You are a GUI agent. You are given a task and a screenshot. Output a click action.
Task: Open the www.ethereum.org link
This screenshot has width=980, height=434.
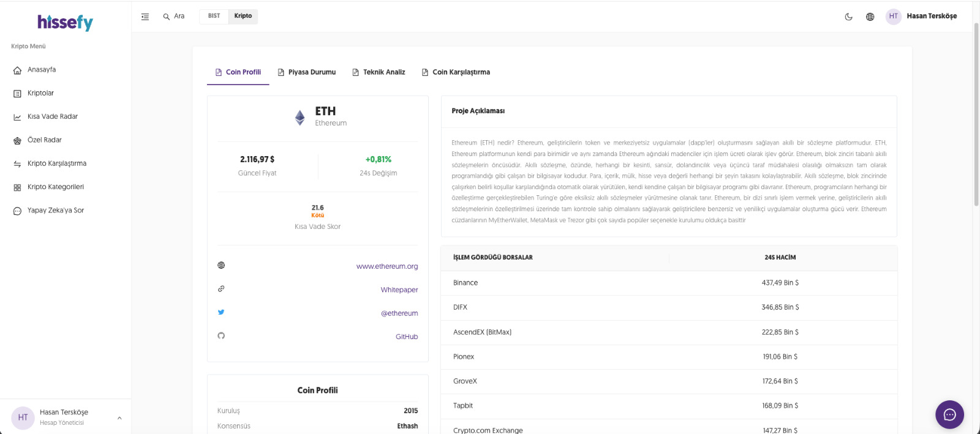387,266
